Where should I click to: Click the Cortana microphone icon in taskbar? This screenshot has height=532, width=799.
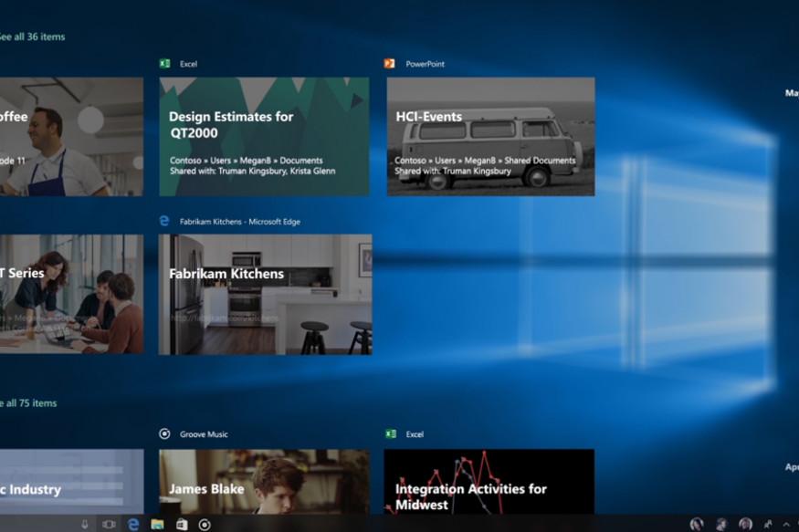coord(85,525)
